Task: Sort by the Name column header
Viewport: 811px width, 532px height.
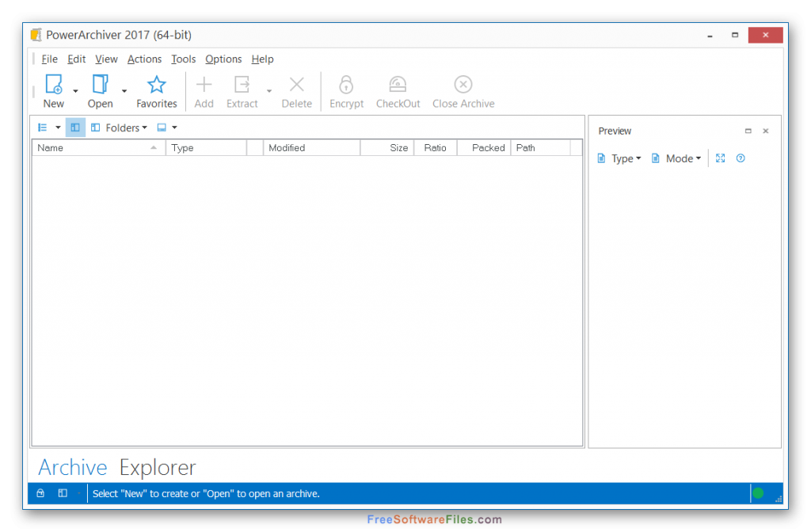Action: (x=98, y=148)
